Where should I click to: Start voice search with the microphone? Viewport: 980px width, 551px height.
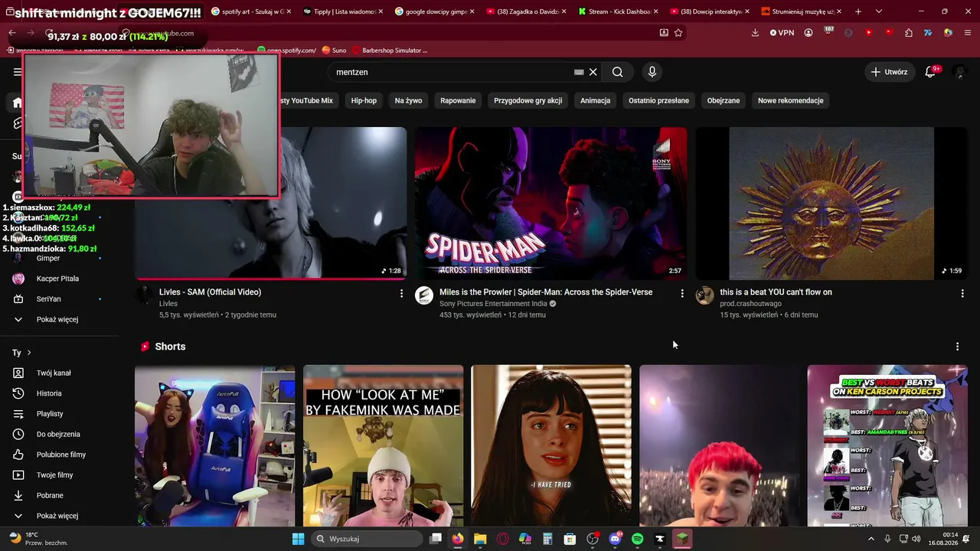click(652, 72)
